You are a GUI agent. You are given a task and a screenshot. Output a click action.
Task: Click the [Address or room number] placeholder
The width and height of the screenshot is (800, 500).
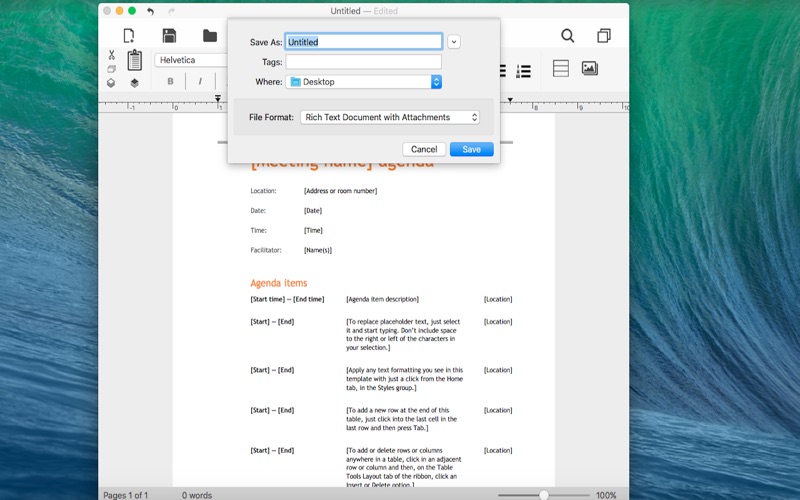pyautogui.click(x=340, y=191)
